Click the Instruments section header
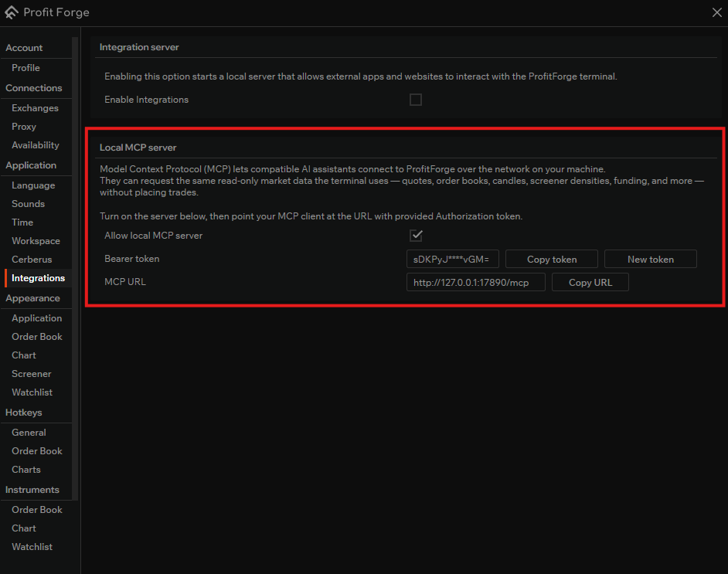Viewport: 728px width, 574px height. pyautogui.click(x=32, y=490)
